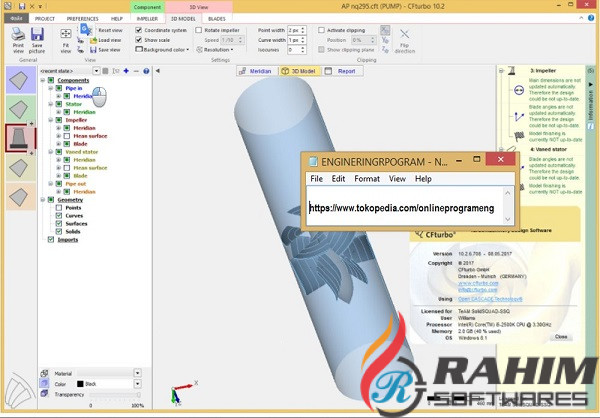This screenshot has height=418, width=600.
Task: Click the stop icon beside recent state
Action: (x=106, y=71)
